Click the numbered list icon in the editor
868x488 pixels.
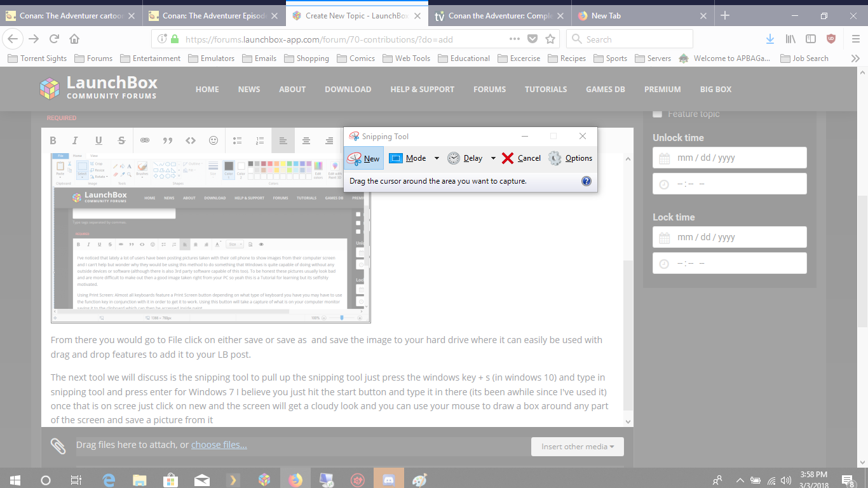tap(260, 140)
